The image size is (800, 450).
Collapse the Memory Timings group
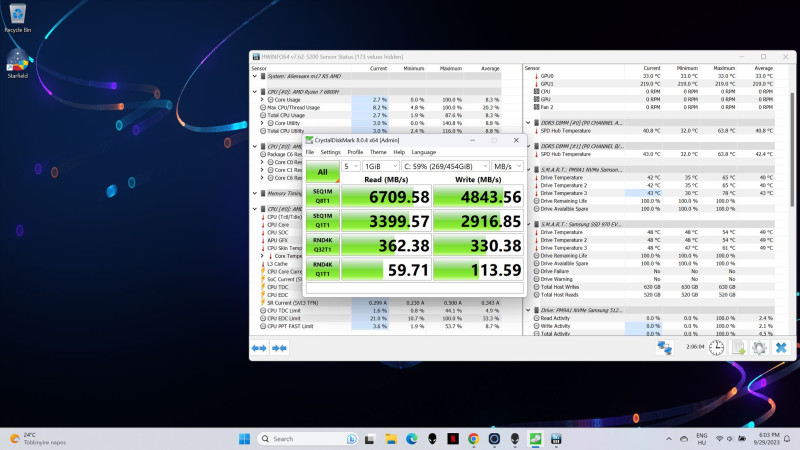255,193
